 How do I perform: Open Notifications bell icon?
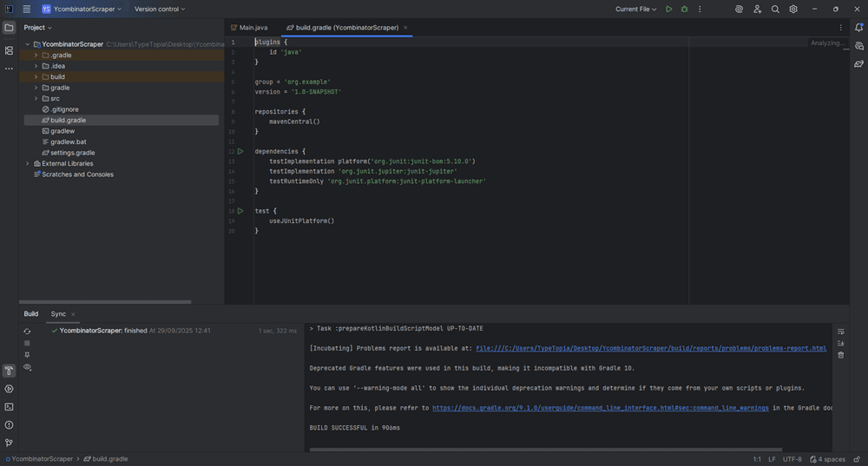coord(858,28)
